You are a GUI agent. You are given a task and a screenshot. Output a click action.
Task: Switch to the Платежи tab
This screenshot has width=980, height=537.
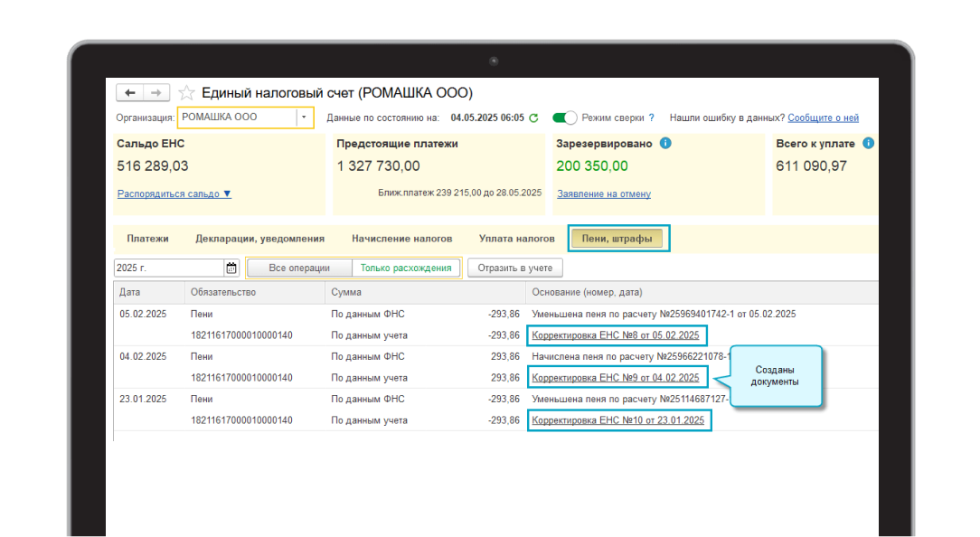[x=147, y=239]
